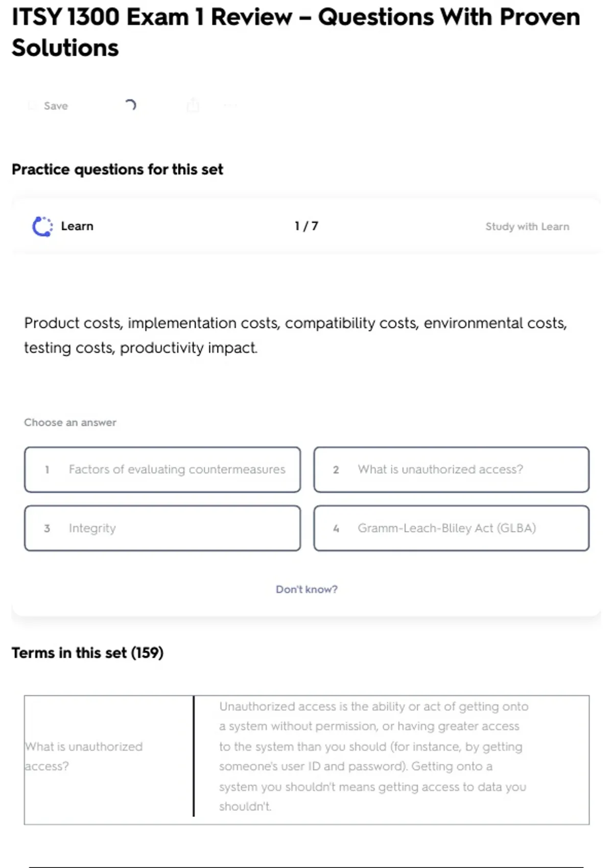613x868 pixels.
Task: Click the ITSY 1300 Exam 1 Review title
Action: click(296, 32)
